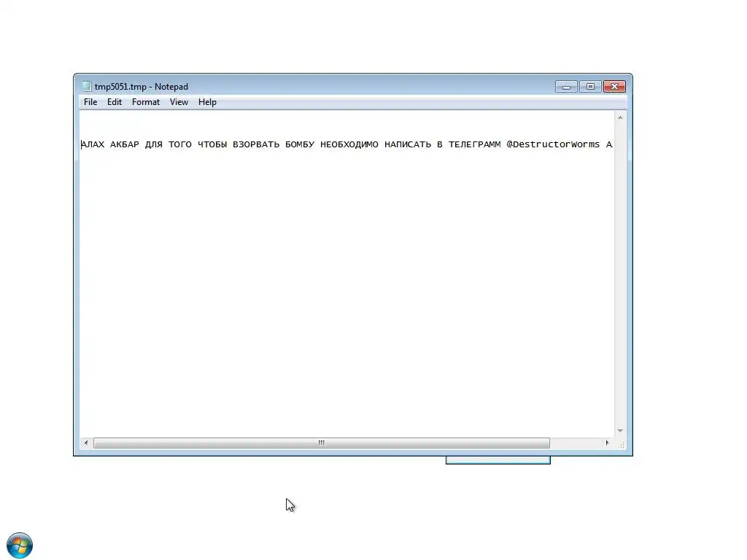Click the horizontal scrollbar thumb
The width and height of the screenshot is (747, 560).
point(322,443)
